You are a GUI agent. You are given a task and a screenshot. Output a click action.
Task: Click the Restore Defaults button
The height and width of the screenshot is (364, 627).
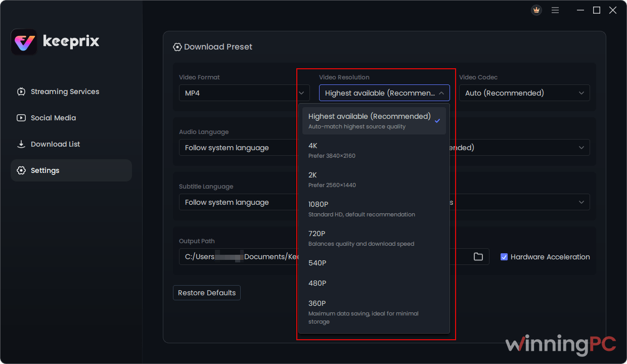click(x=207, y=293)
